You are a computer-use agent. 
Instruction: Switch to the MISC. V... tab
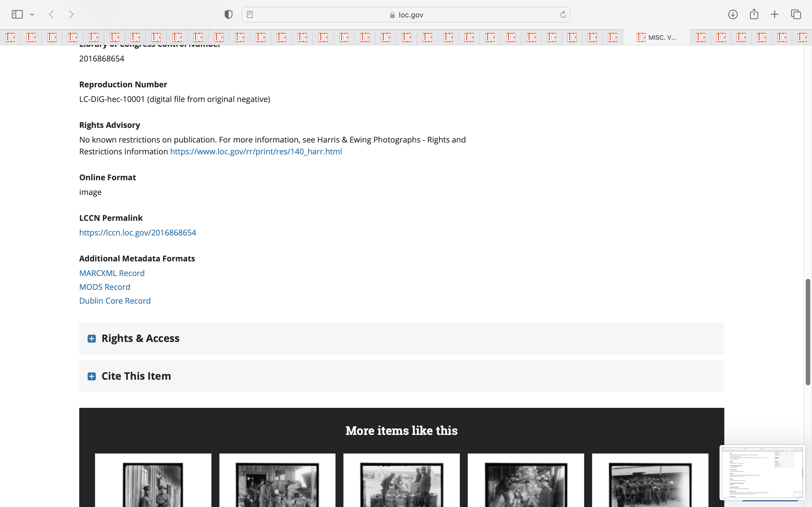click(x=656, y=37)
